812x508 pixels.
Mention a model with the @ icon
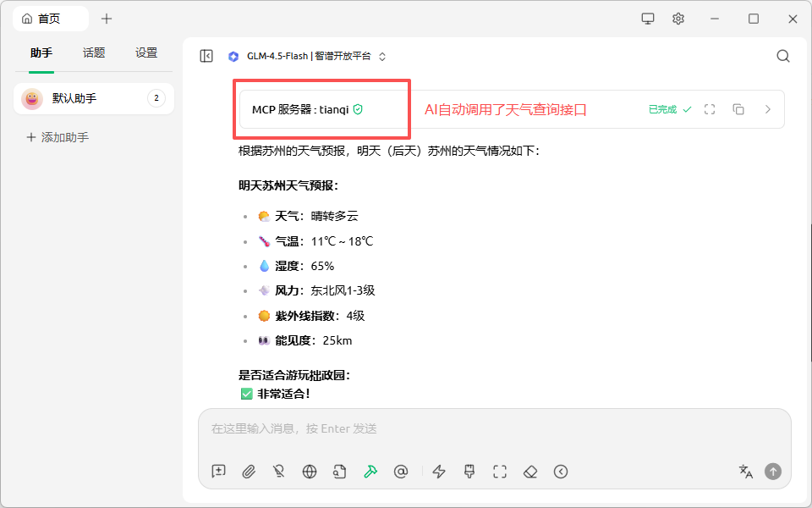[401, 472]
